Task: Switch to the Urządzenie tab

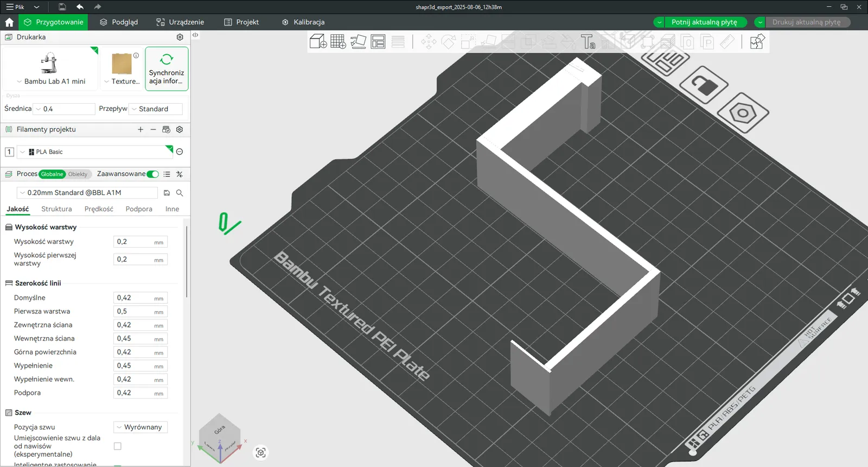Action: [180, 22]
